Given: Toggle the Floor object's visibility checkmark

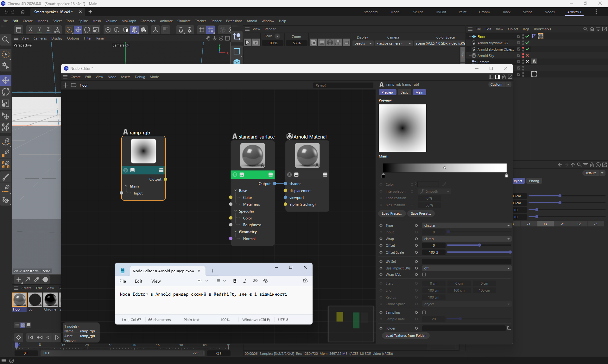Looking at the screenshot, I should coord(527,36).
